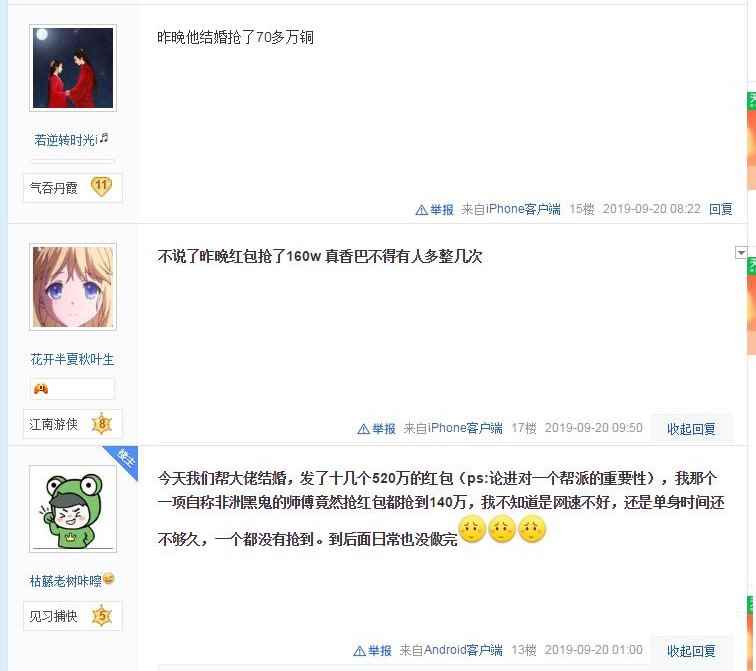Open the wedding couple avatar image
The image size is (756, 671).
pos(73,68)
